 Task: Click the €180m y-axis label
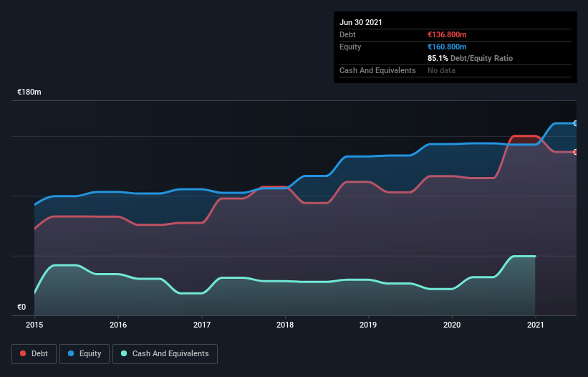pos(29,92)
